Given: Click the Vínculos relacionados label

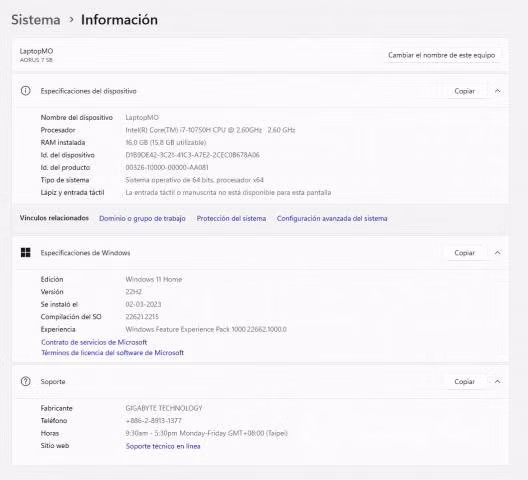Looking at the screenshot, I should 54,218.
